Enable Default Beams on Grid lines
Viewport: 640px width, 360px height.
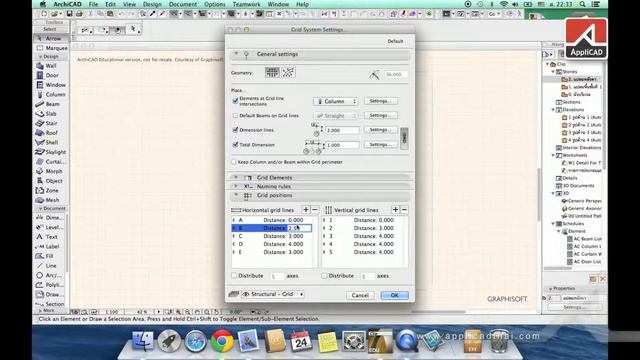point(235,116)
